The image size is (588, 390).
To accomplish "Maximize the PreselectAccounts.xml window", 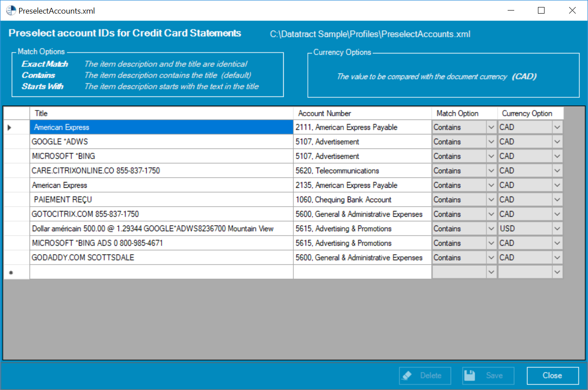I will point(541,11).
